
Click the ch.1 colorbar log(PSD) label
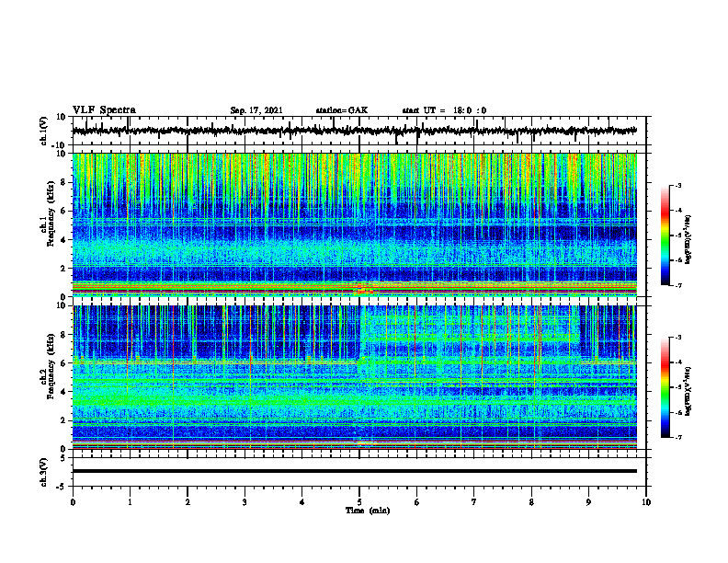click(688, 239)
